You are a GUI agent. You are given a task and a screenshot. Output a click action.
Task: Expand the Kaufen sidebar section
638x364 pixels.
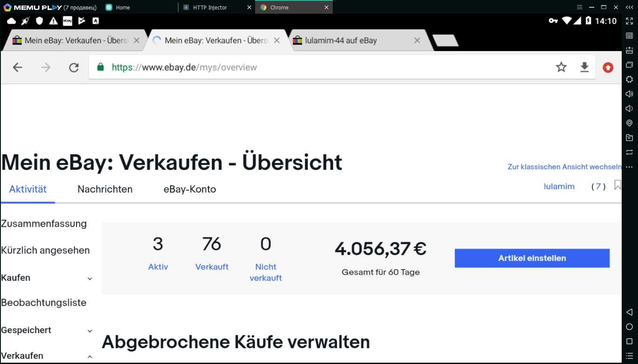[90, 279]
